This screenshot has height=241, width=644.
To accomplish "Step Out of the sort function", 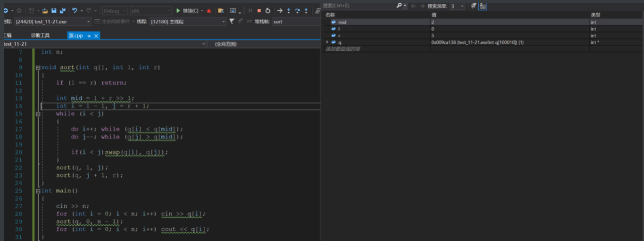I will pos(306,10).
